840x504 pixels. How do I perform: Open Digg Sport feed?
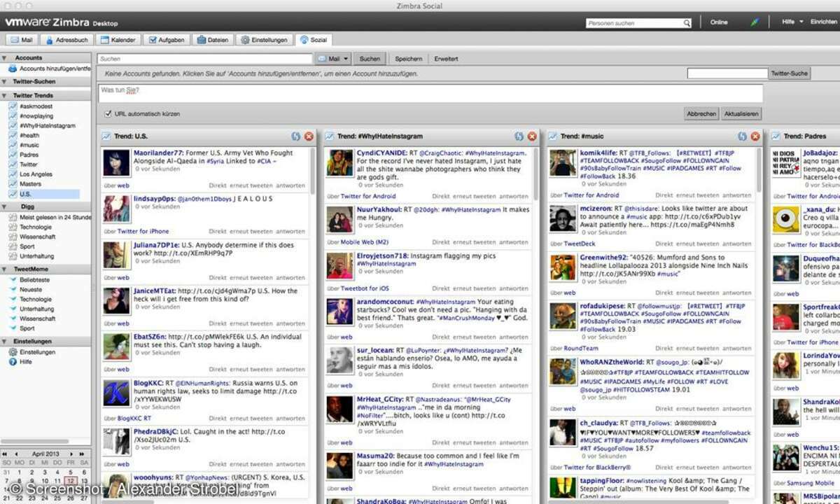tap(27, 246)
